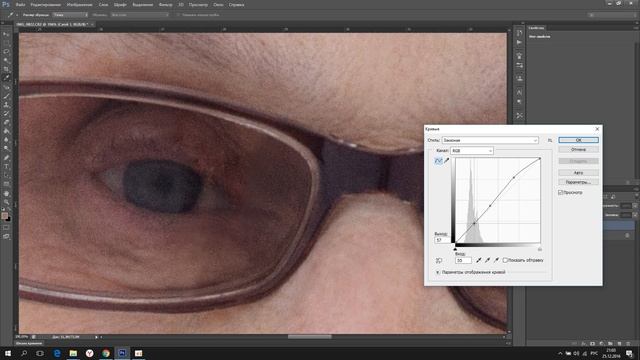Screen dimensions: 640x360
Task: Select the Move tool
Action: click(6, 34)
